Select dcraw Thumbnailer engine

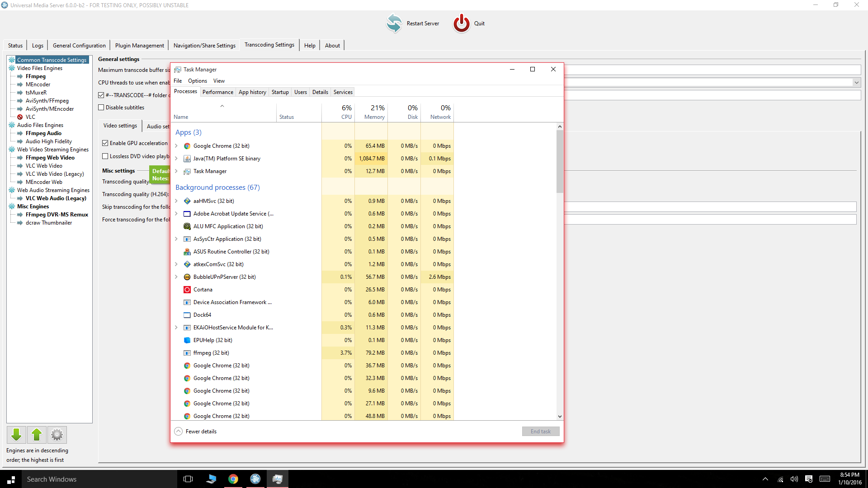[49, 223]
